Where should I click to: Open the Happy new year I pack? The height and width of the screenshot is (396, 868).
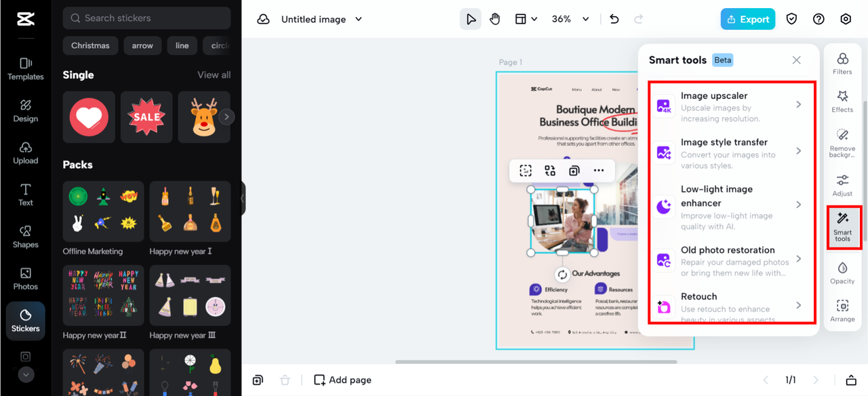(x=190, y=211)
